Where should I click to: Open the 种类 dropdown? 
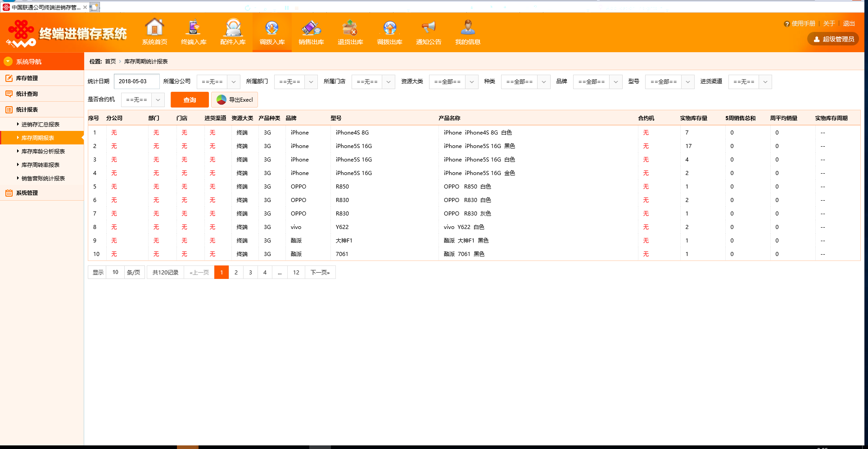(526, 82)
